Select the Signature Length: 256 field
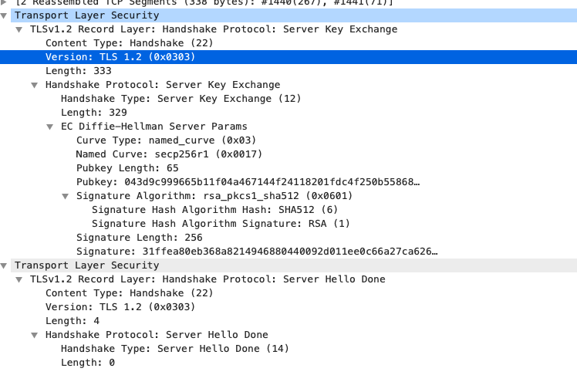This screenshot has width=577, height=392. 139,238
